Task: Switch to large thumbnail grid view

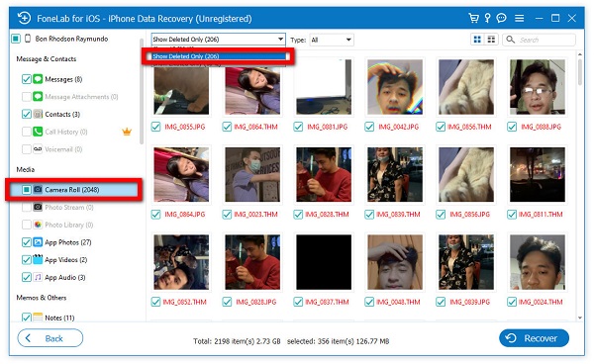Action: [x=478, y=40]
